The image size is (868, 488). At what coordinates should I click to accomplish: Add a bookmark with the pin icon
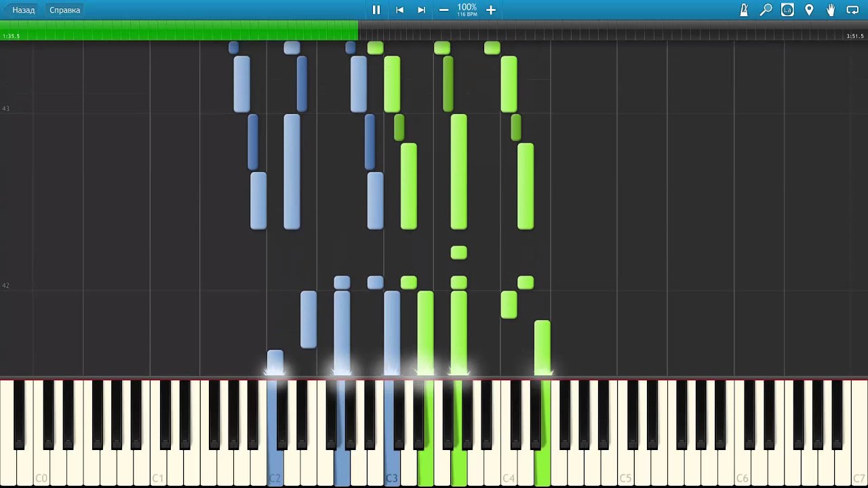tap(809, 10)
